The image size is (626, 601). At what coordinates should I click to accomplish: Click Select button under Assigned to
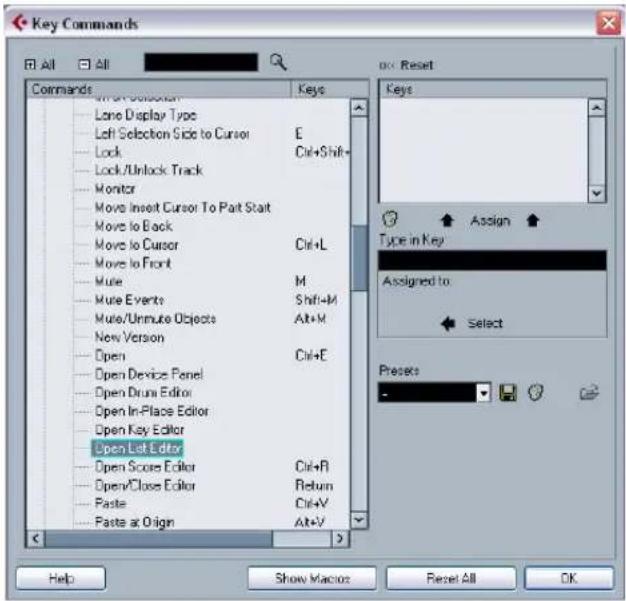[485, 323]
